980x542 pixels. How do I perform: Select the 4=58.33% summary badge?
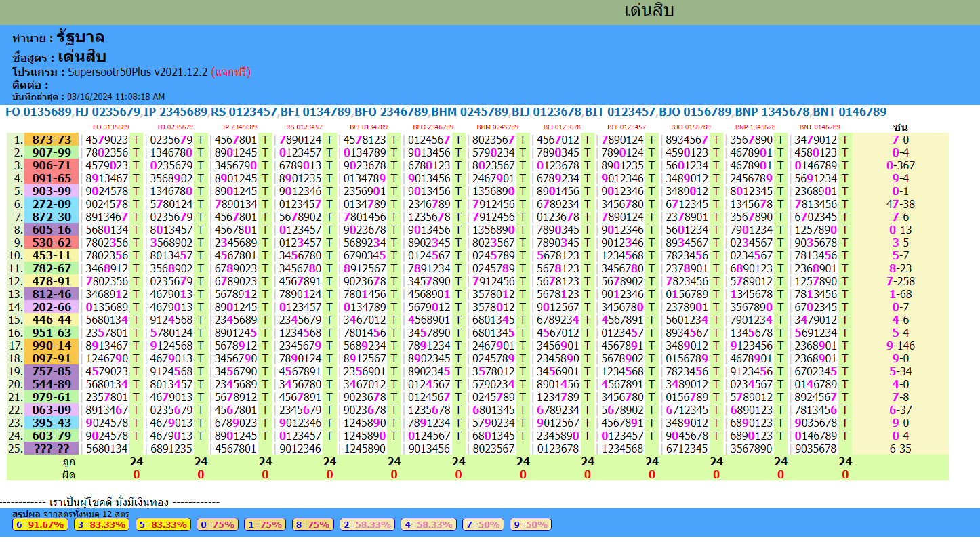[429, 524]
